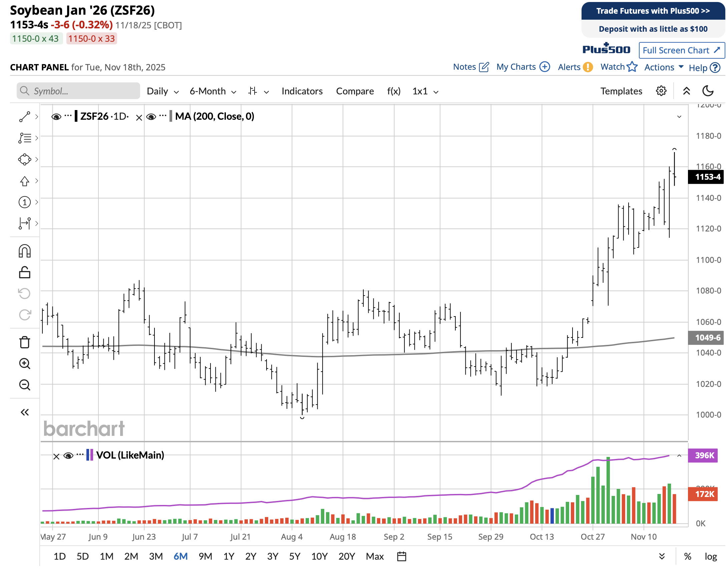728x575 pixels.
Task: Hide the MA 200 indicator
Action: click(x=151, y=117)
